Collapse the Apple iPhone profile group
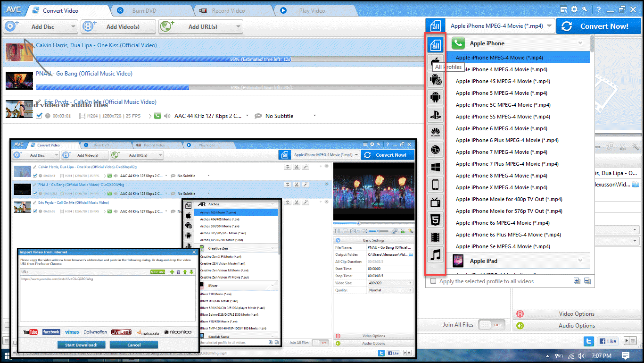644x363 pixels. tap(581, 43)
